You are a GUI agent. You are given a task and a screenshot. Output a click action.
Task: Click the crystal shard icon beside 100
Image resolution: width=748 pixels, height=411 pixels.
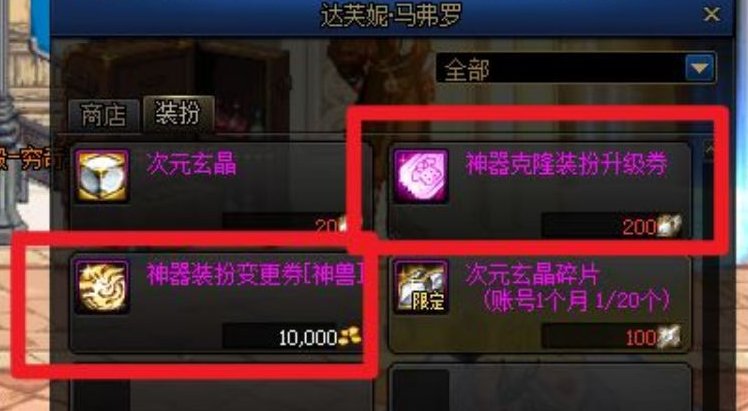669,337
